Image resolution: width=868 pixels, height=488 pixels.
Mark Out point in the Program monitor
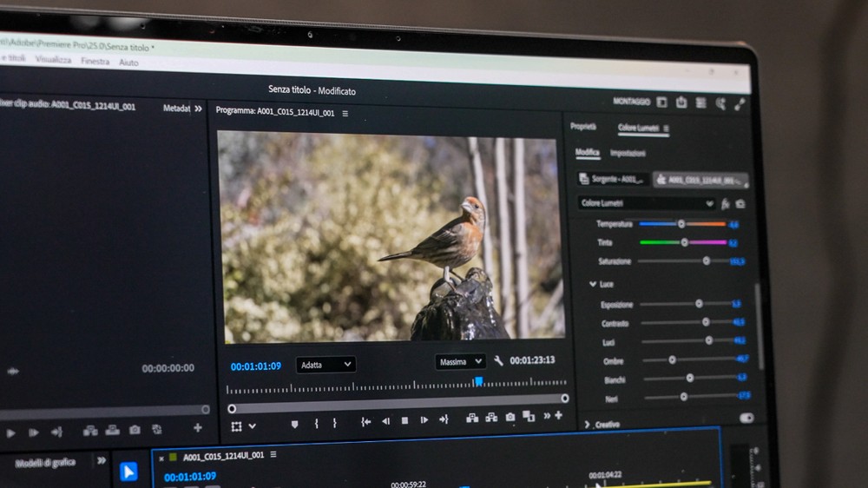point(334,423)
